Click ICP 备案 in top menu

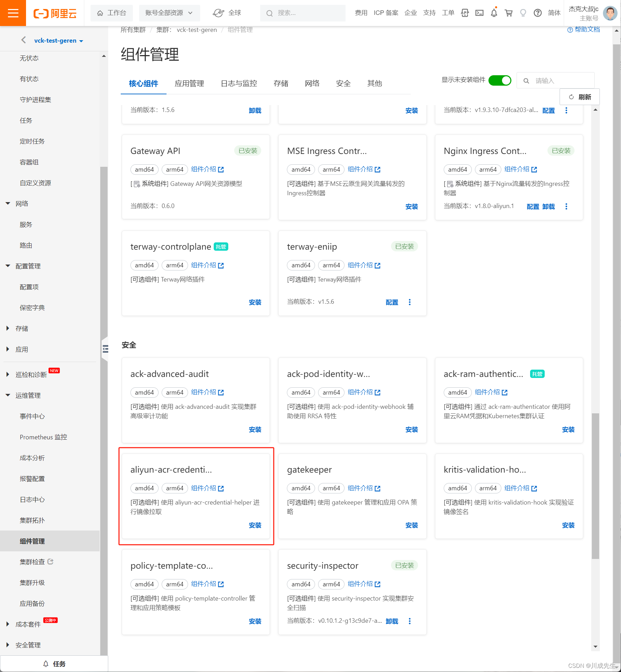pos(386,13)
